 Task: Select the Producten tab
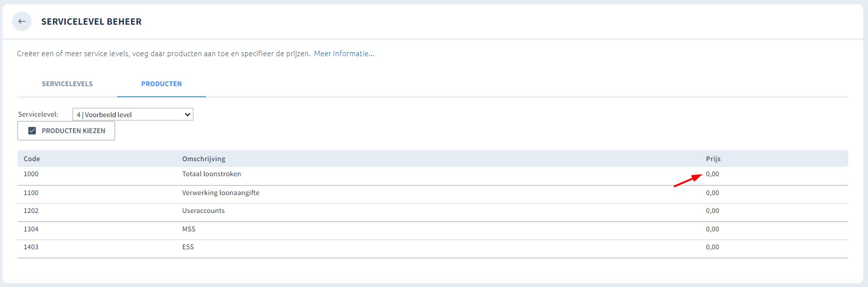pos(162,84)
